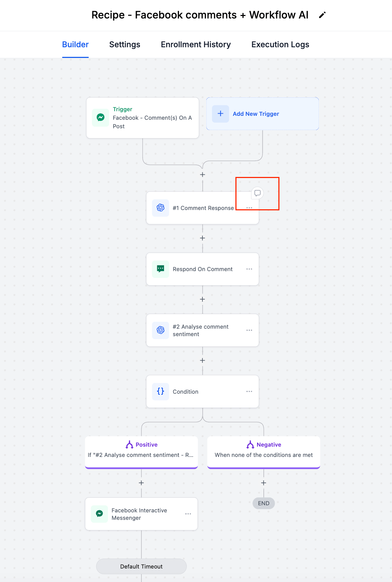This screenshot has width=392, height=582.
Task: Click the curly braces Condition icon
Action: [160, 392]
